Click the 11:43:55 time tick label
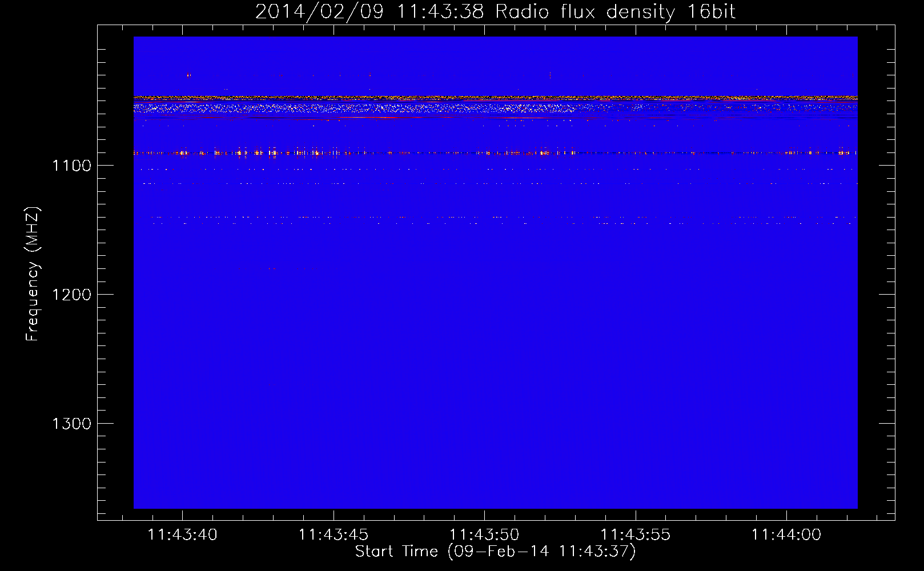The width and height of the screenshot is (924, 571). click(636, 535)
